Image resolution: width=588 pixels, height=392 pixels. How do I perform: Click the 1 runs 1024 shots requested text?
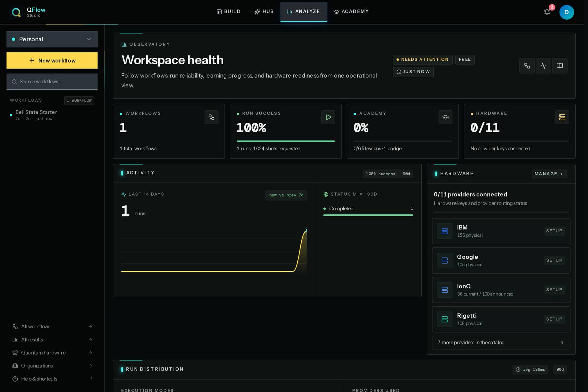tap(268, 149)
